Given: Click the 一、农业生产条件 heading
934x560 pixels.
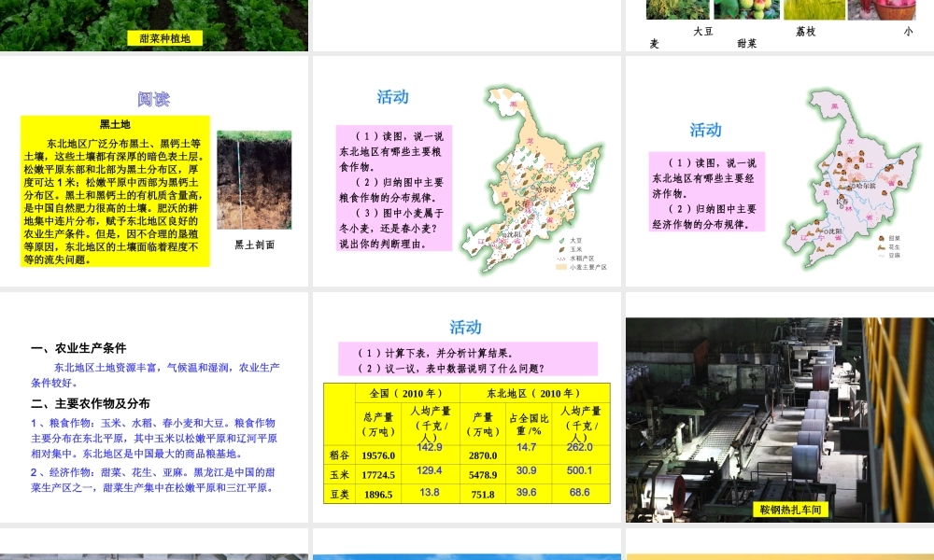Looking at the screenshot, I should [78, 348].
